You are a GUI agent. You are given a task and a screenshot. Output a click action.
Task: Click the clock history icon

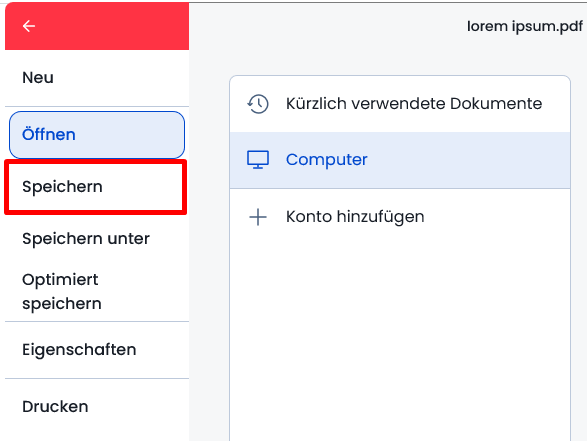[x=258, y=104]
